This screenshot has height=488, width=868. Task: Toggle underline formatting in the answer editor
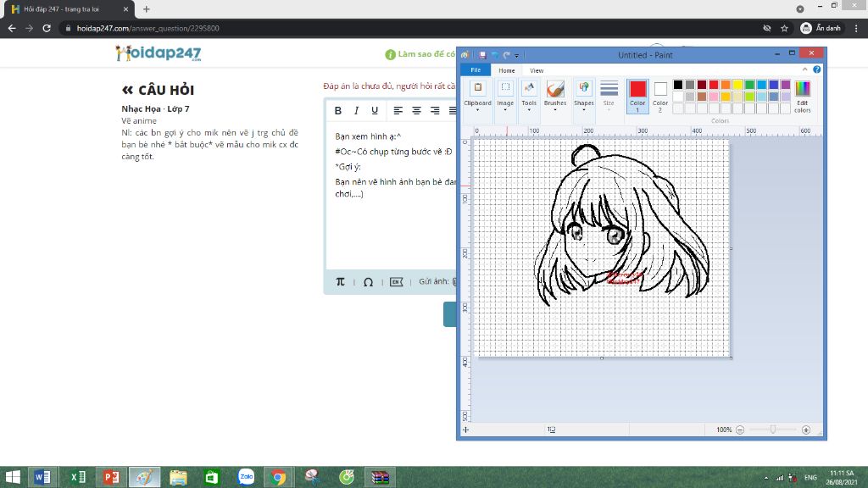click(x=375, y=111)
